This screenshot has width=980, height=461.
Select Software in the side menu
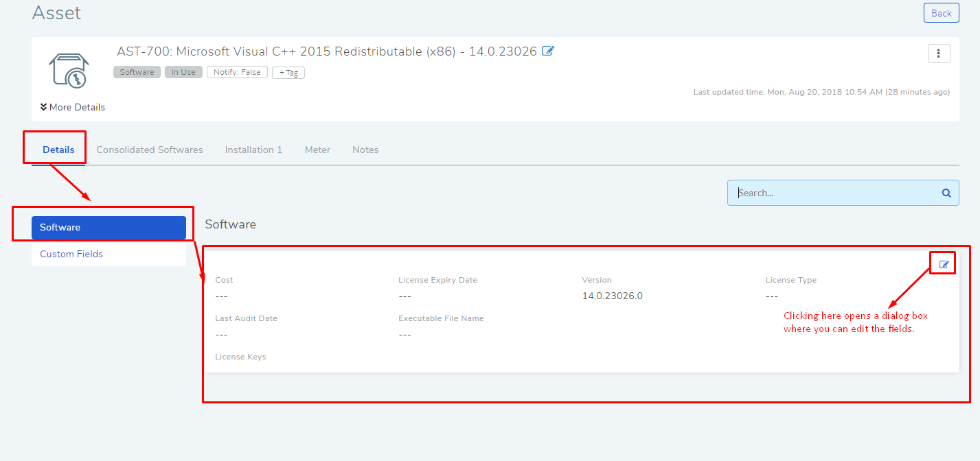109,228
